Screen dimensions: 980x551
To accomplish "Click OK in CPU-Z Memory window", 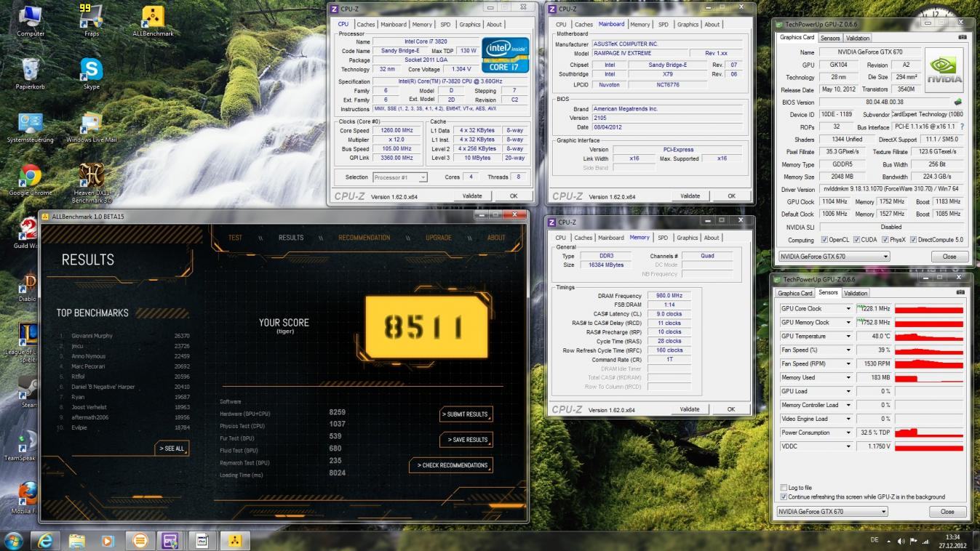I will [730, 409].
